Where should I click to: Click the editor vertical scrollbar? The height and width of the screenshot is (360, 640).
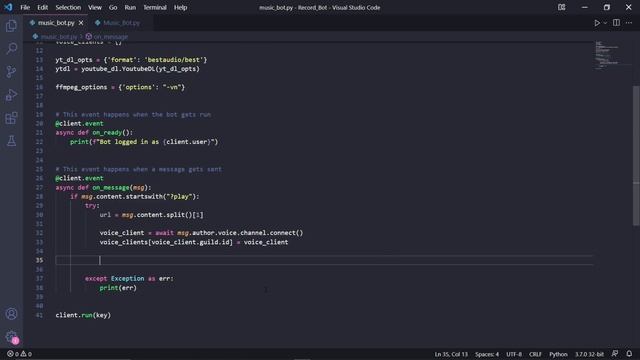(x=636, y=155)
